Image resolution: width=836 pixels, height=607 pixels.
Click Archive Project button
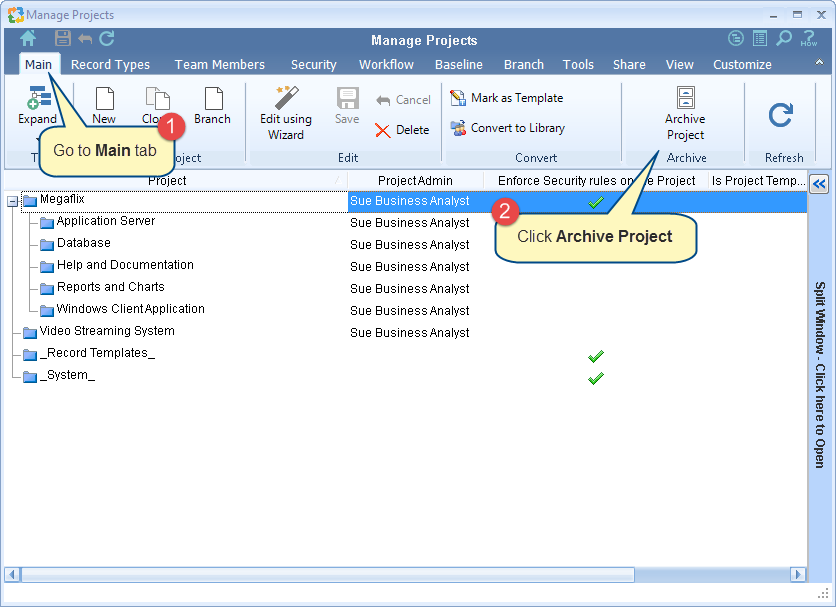coord(685,113)
